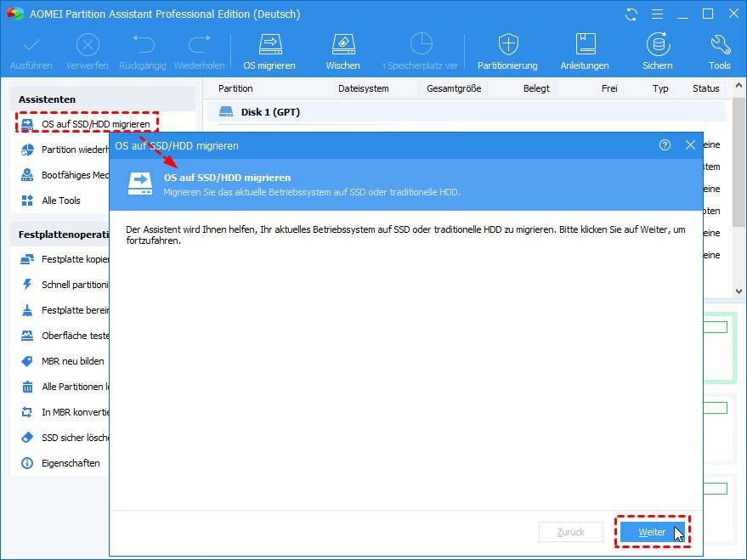Select the Disk 1 (GPT) row

click(x=466, y=112)
